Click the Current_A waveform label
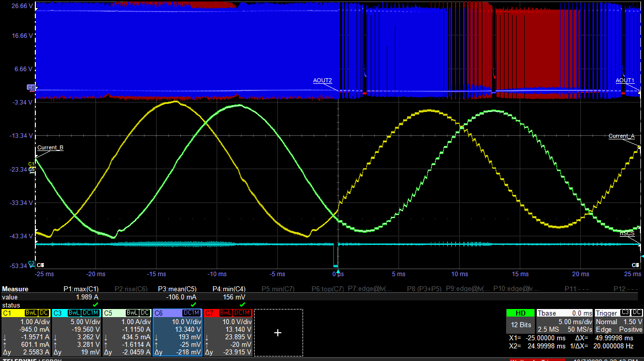Screen dimensions: 644x361 pyautogui.click(x=621, y=136)
